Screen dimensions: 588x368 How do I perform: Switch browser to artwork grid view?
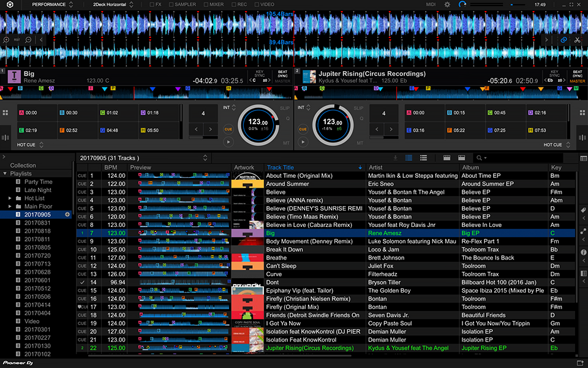pos(447,158)
